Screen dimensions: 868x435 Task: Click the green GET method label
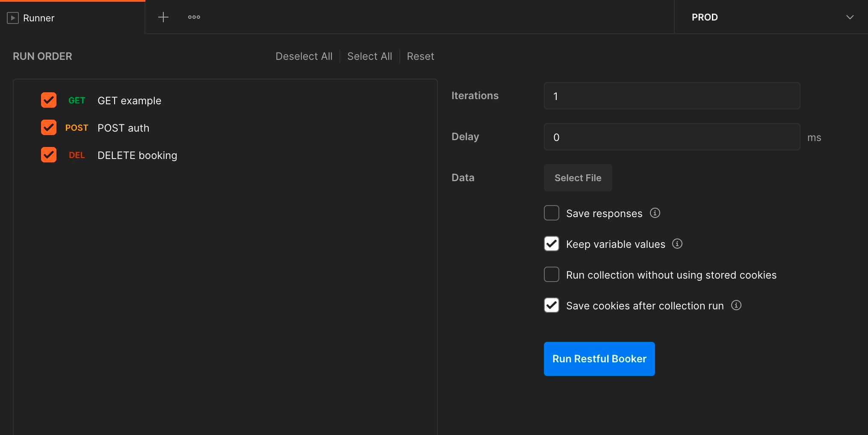click(x=77, y=100)
